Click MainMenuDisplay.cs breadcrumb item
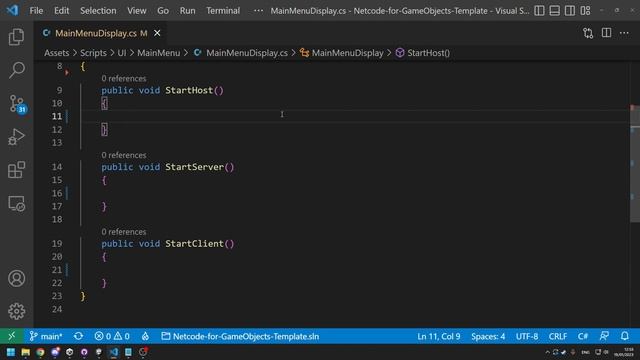Screen dimensions: 640x360 241,53
